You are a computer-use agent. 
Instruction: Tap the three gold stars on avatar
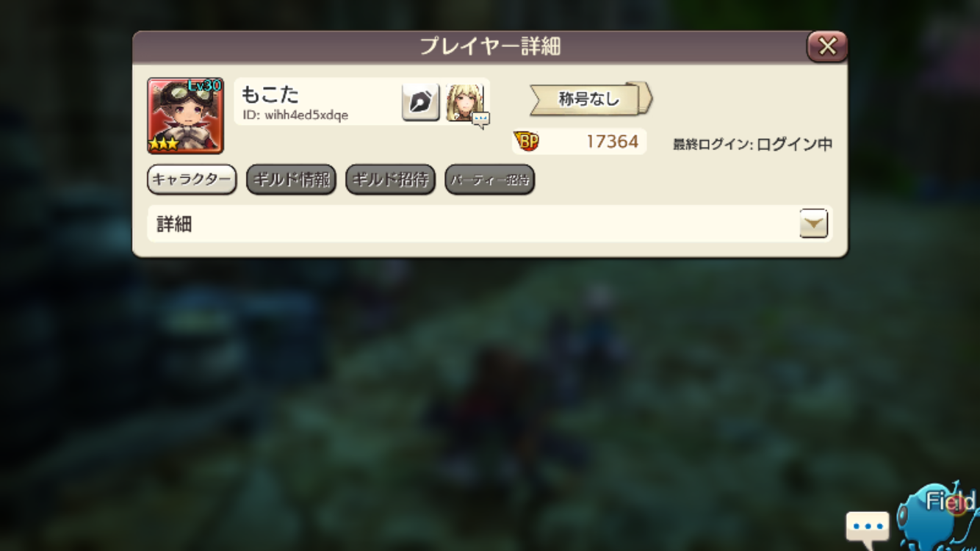pos(164,144)
